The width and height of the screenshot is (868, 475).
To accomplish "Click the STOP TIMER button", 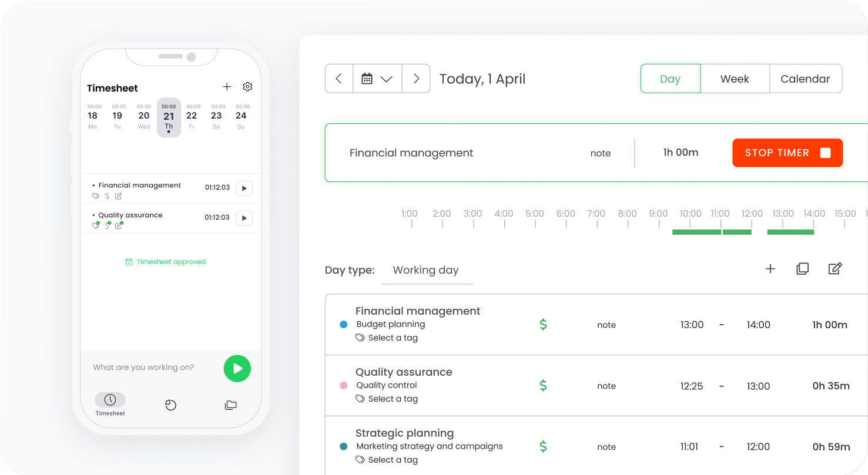I will click(x=787, y=153).
